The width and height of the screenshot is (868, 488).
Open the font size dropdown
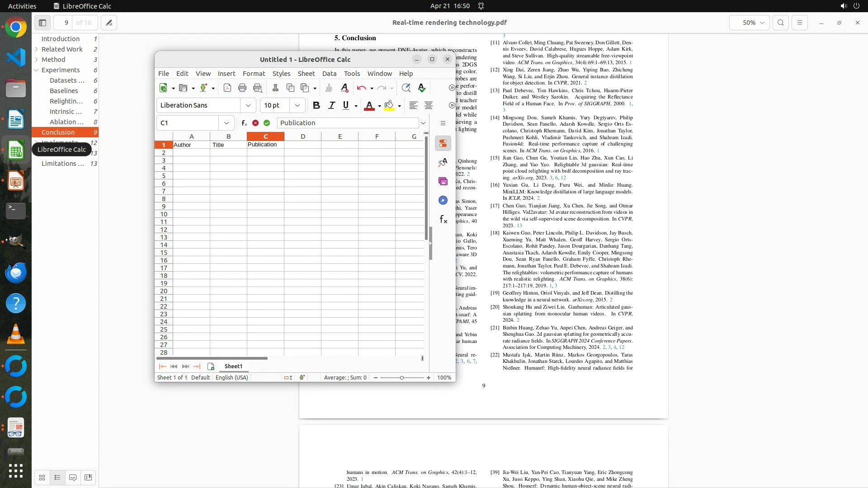pos(297,105)
